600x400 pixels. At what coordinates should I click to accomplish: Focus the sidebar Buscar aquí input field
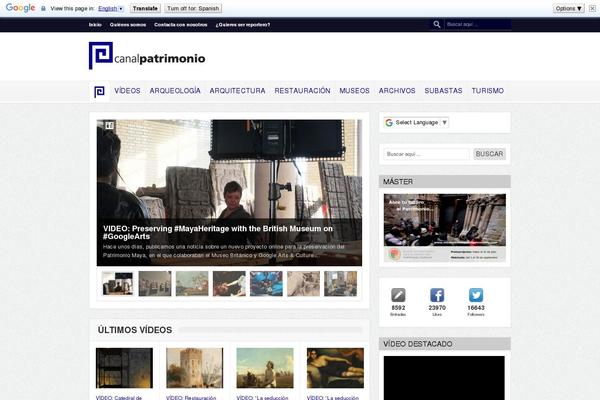[426, 154]
